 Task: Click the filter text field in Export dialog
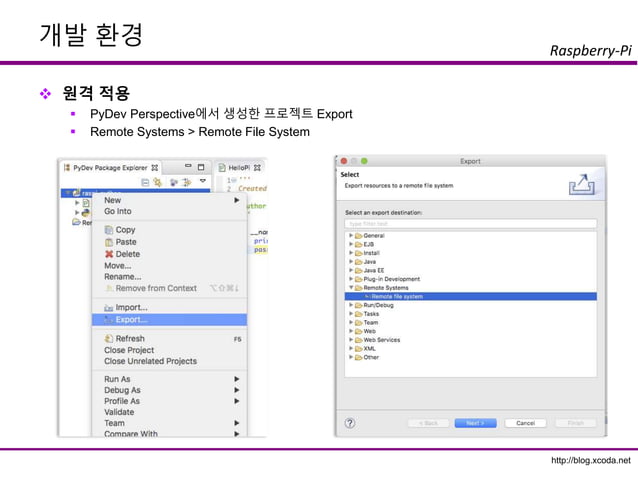click(471, 224)
